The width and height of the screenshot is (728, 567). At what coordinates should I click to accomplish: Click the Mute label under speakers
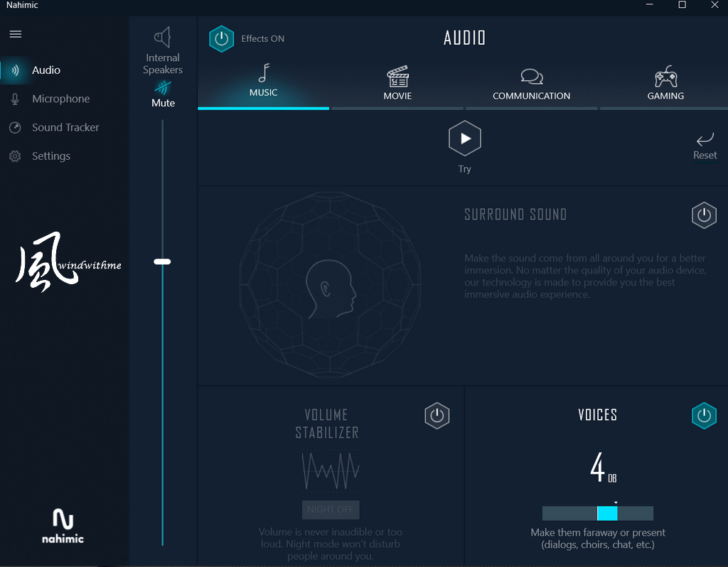(163, 103)
